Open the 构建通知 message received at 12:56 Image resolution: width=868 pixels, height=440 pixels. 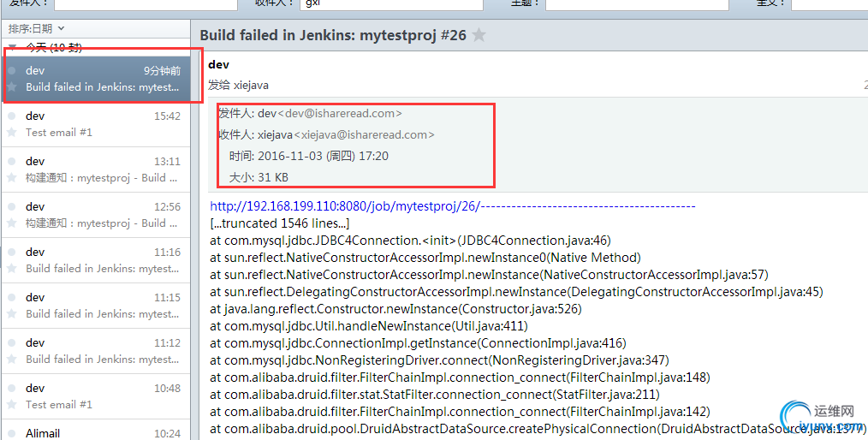pyautogui.click(x=96, y=215)
